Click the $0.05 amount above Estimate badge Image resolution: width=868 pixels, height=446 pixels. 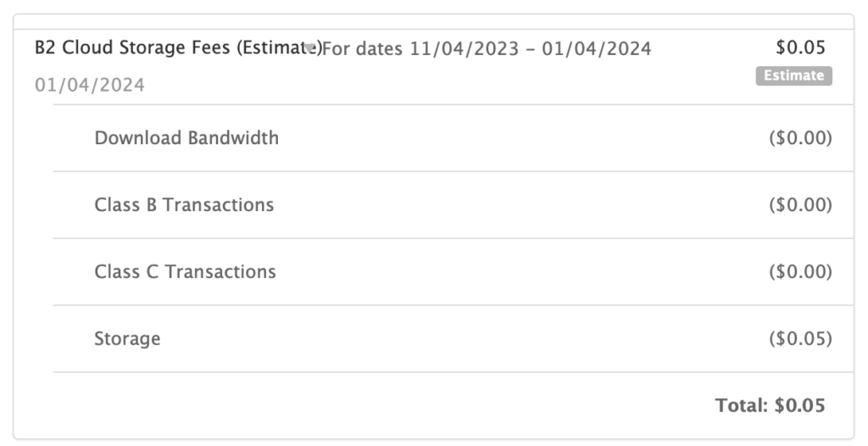point(800,47)
